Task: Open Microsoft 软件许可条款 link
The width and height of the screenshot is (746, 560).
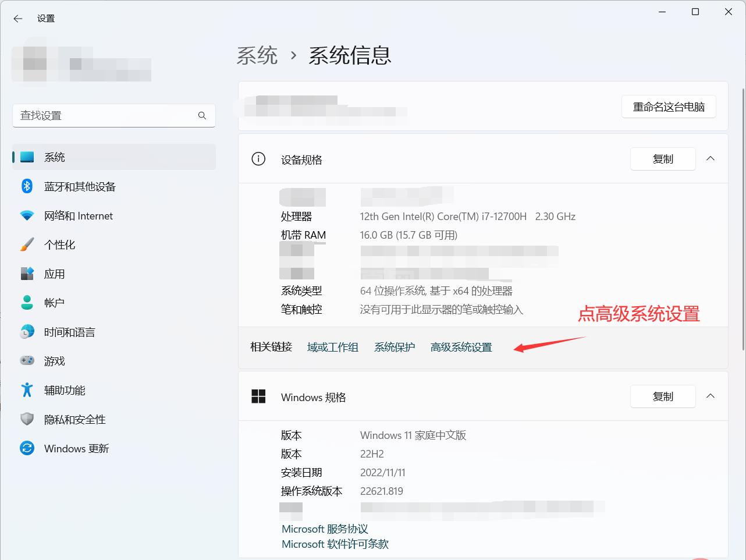Action: pyautogui.click(x=335, y=544)
